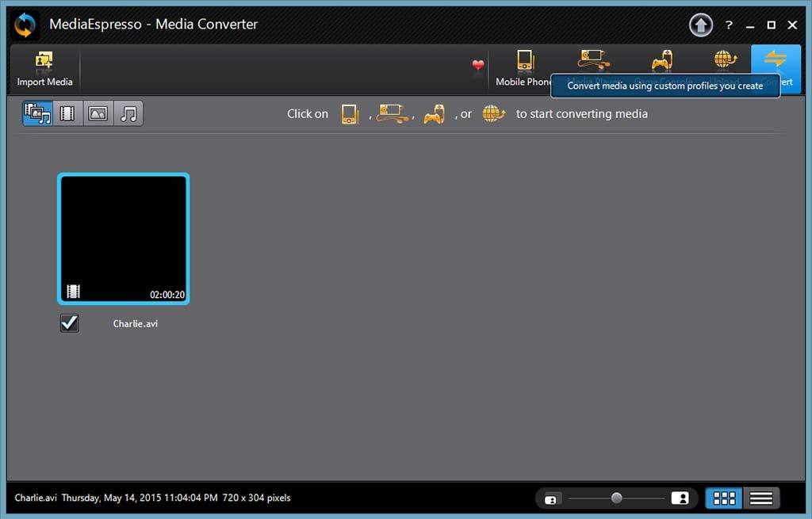This screenshot has height=519, width=812.
Task: Click the large thumbnail size icon
Action: click(x=680, y=498)
